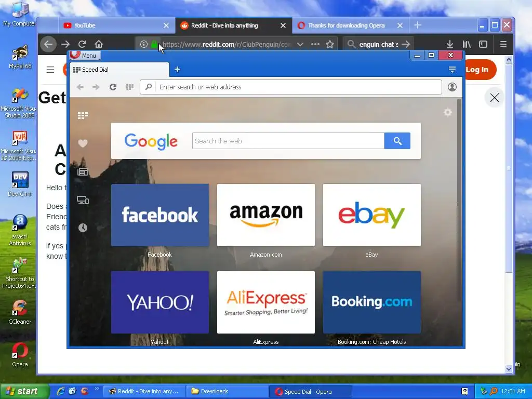Image resolution: width=532 pixels, height=399 pixels.
Task: Click the Firefox scrollbar down arrow
Action: tap(509, 369)
